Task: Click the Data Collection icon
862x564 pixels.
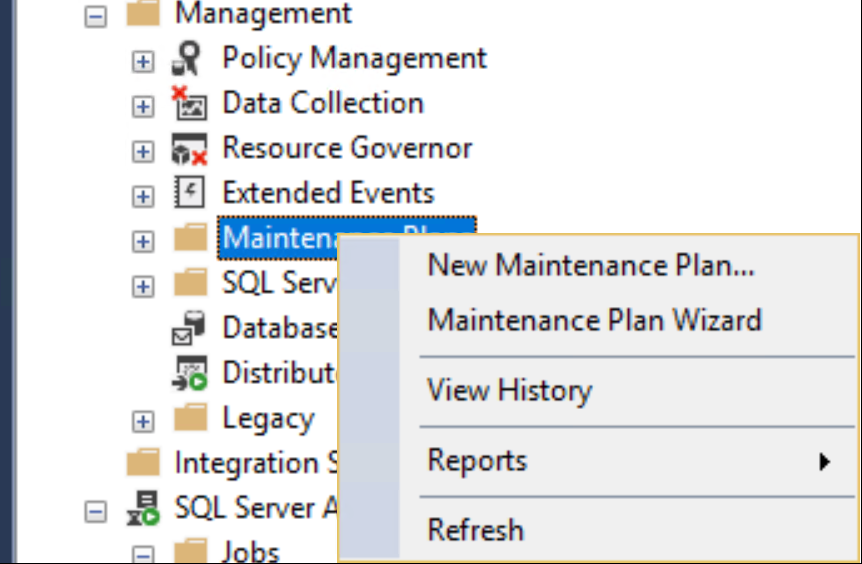Action: click(x=190, y=103)
